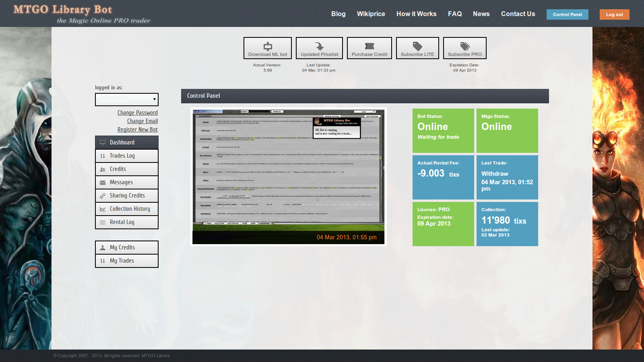644x362 pixels.
Task: Click the Updated Pricelist label
Action: (319, 54)
